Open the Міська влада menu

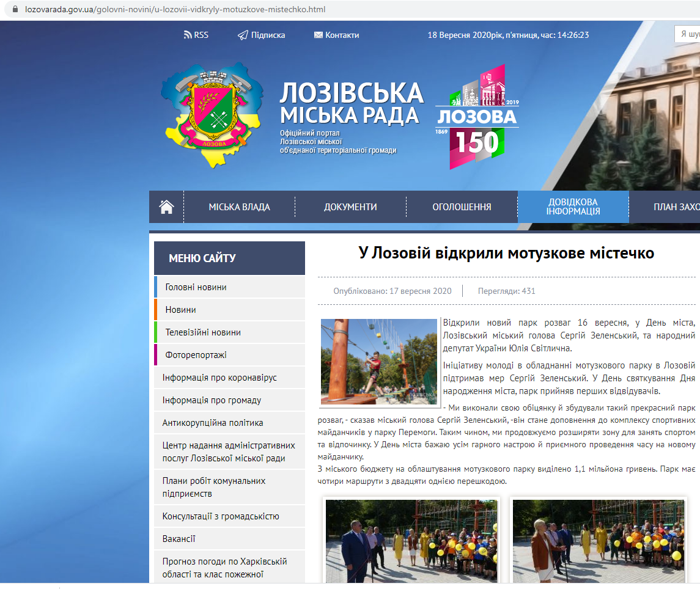click(x=239, y=207)
